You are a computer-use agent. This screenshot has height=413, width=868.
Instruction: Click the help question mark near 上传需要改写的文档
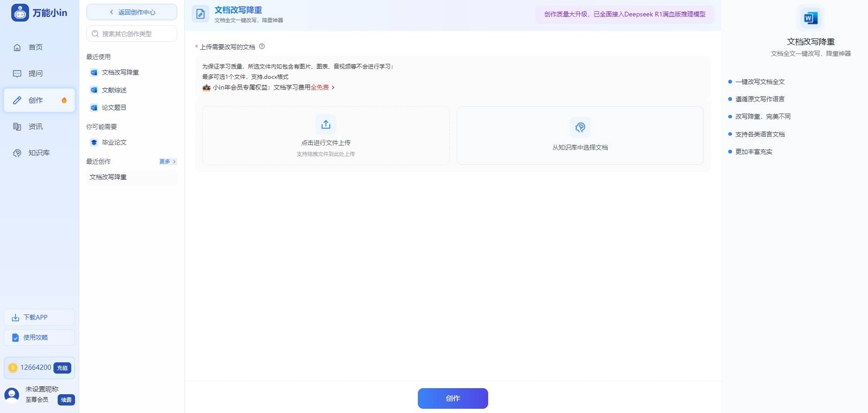point(262,46)
